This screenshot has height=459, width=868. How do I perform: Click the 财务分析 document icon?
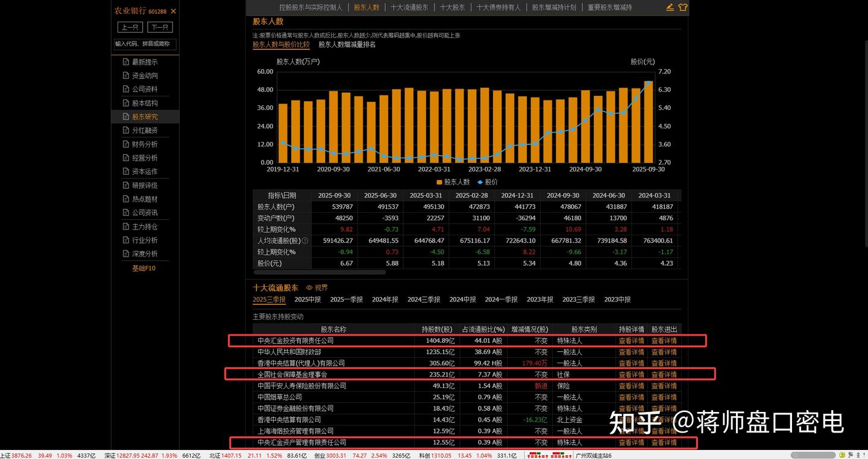(126, 144)
